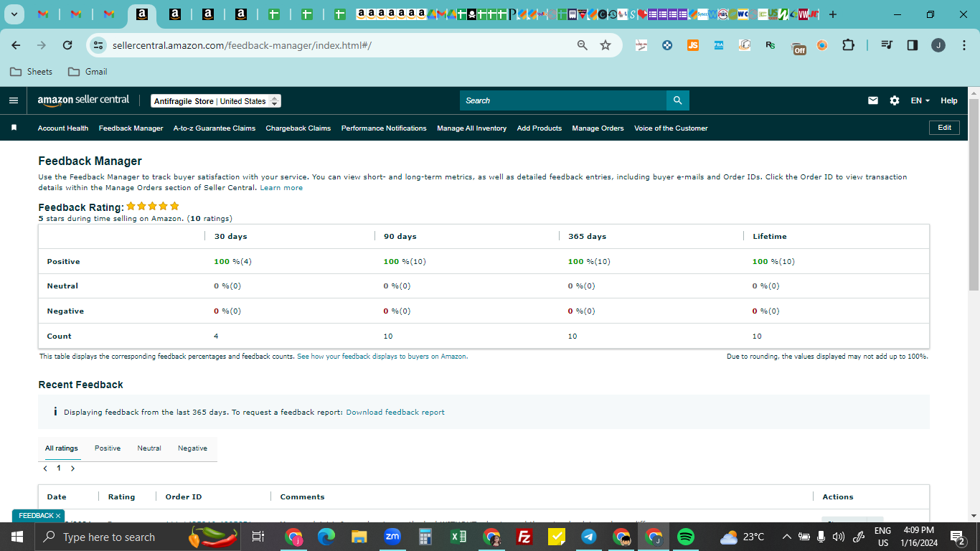Open the Gmail bookmark folder
Viewport: 980px width, 551px height.
(x=88, y=72)
